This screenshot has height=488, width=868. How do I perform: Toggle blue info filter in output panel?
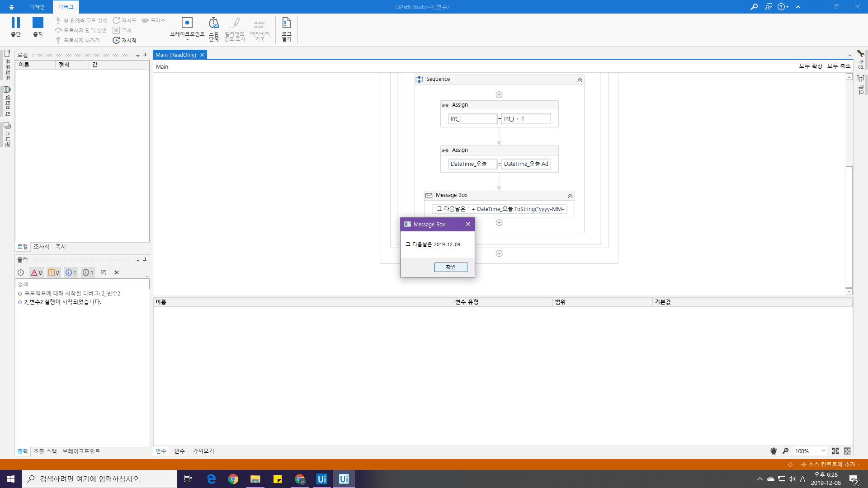71,272
